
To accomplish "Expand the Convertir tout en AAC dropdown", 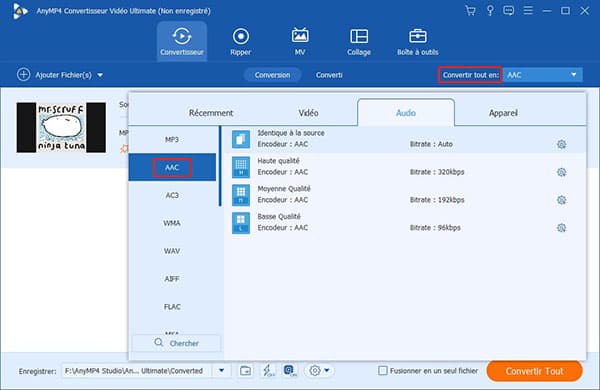I will tap(543, 75).
